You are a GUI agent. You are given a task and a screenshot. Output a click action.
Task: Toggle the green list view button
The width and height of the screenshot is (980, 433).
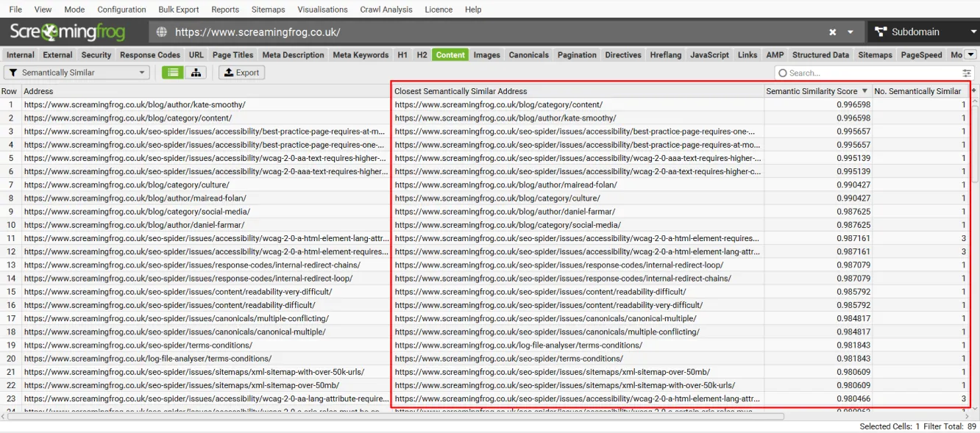(172, 72)
